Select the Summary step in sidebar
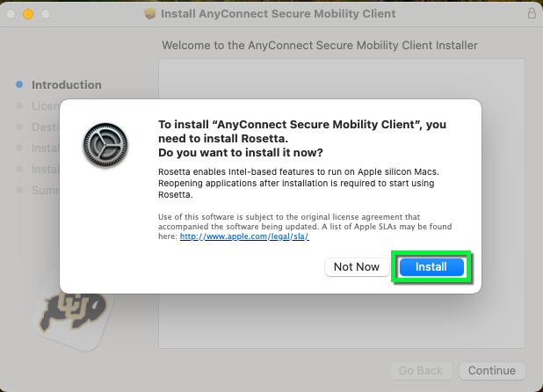This screenshot has height=392, width=543. (46, 190)
